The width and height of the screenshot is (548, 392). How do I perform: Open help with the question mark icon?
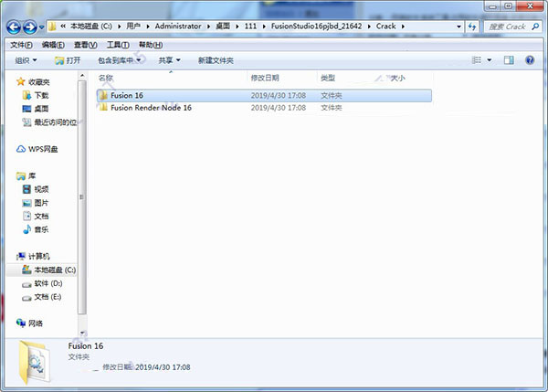click(530, 60)
